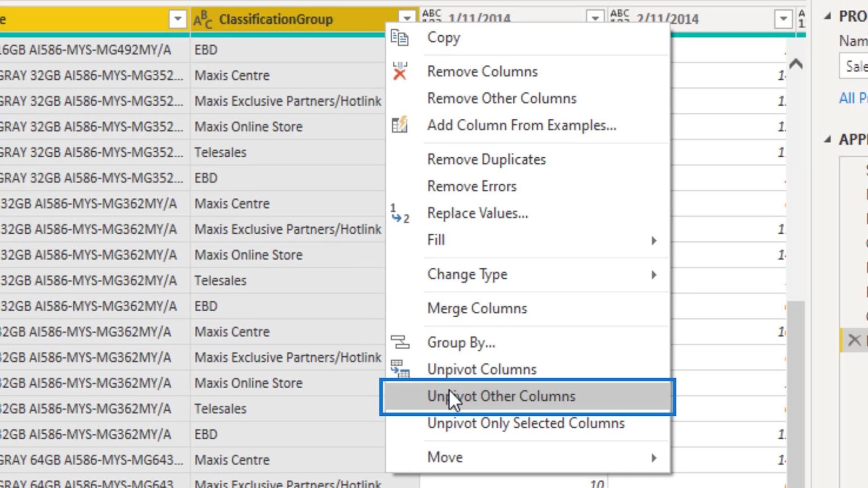Collapse the Properties section triangle
868x488 pixels.
(827, 16)
